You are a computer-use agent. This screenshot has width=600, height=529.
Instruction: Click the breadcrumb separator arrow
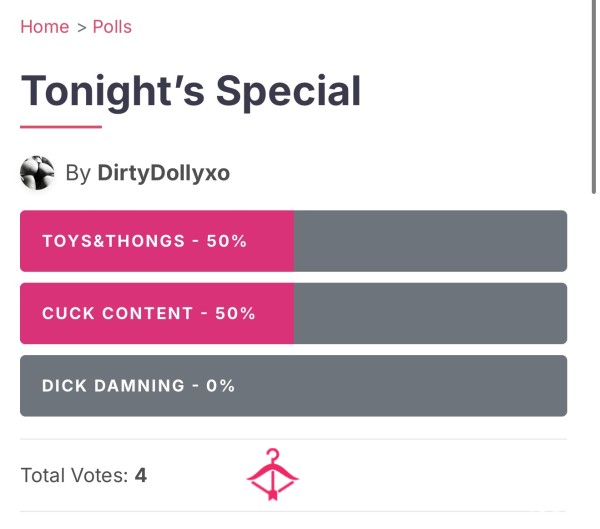pos(82,28)
